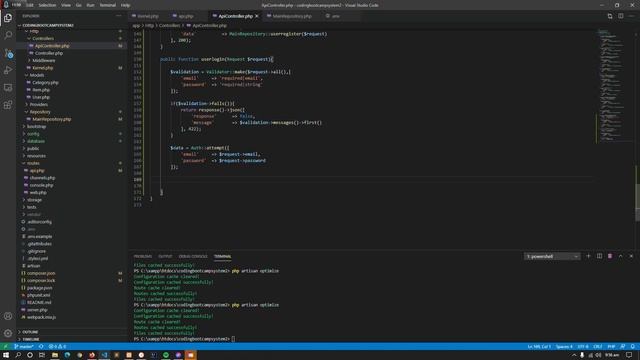This screenshot has width=640, height=360.
Task: Maximize the terminal panel size
Action: (x=620, y=256)
